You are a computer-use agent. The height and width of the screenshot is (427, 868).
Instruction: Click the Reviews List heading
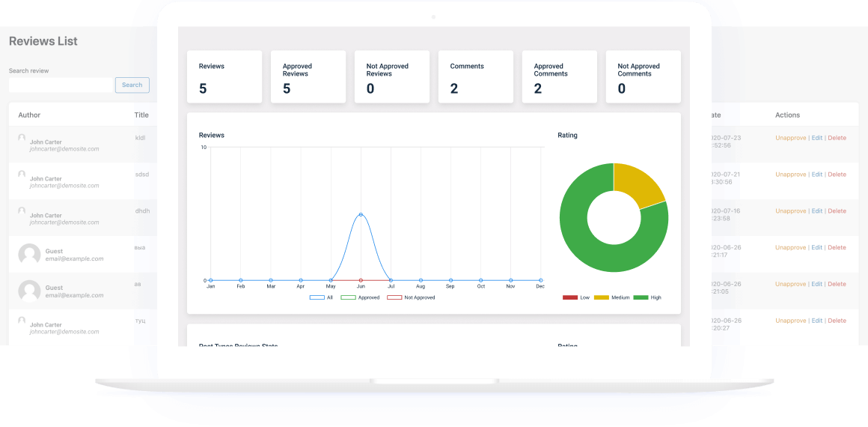[43, 41]
